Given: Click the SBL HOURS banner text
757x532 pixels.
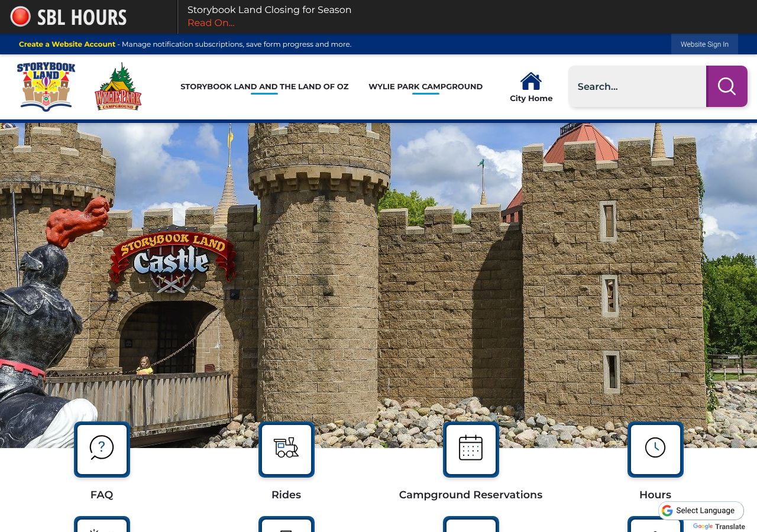Looking at the screenshot, I should tap(82, 17).
